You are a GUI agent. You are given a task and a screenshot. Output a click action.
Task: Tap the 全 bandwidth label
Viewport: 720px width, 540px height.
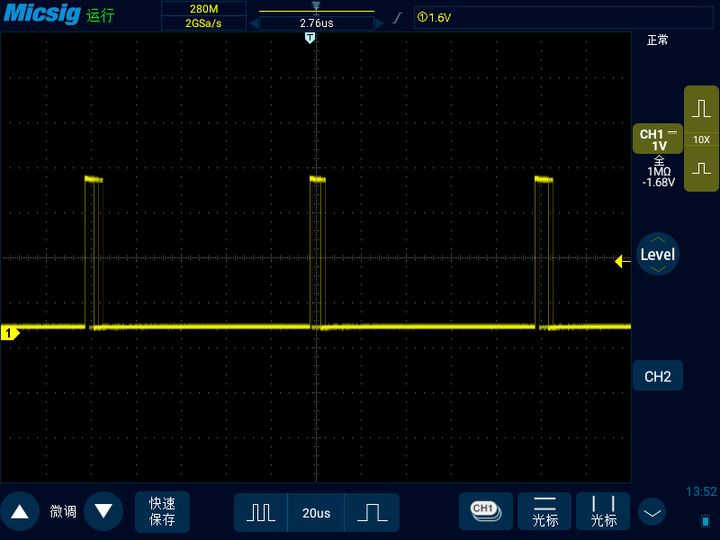659,161
